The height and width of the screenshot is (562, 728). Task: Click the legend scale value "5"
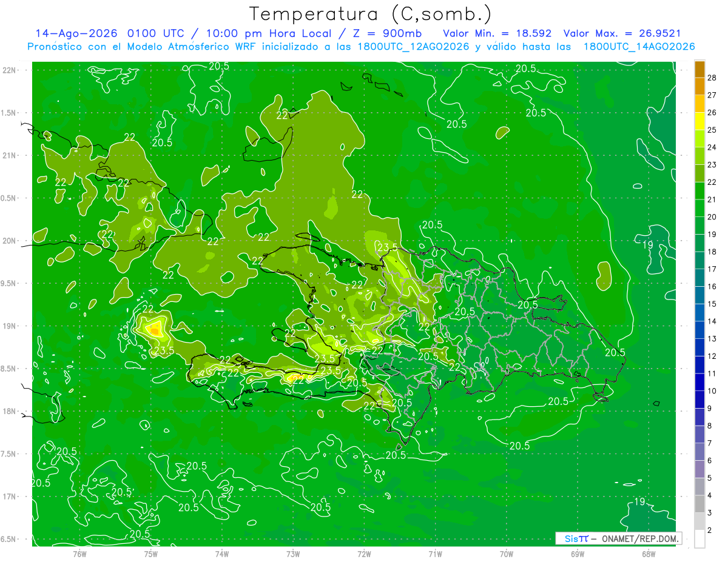pos(711,478)
